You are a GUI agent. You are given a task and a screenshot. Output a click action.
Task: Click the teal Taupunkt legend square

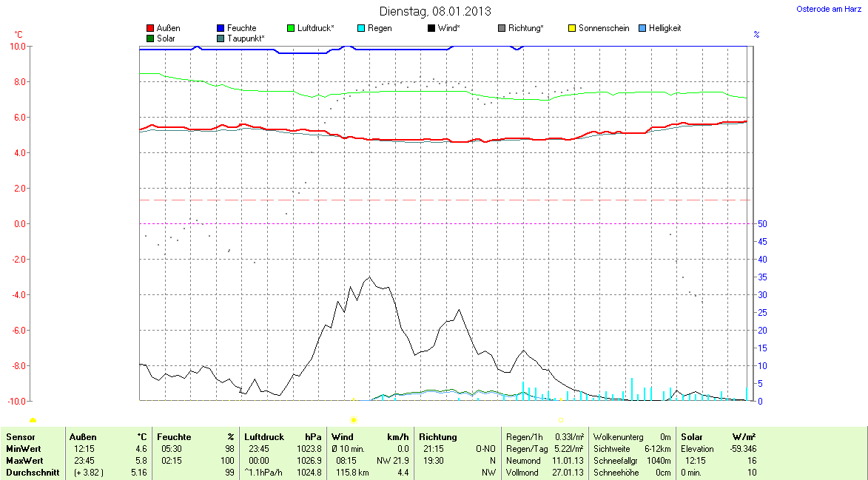pyautogui.click(x=221, y=38)
